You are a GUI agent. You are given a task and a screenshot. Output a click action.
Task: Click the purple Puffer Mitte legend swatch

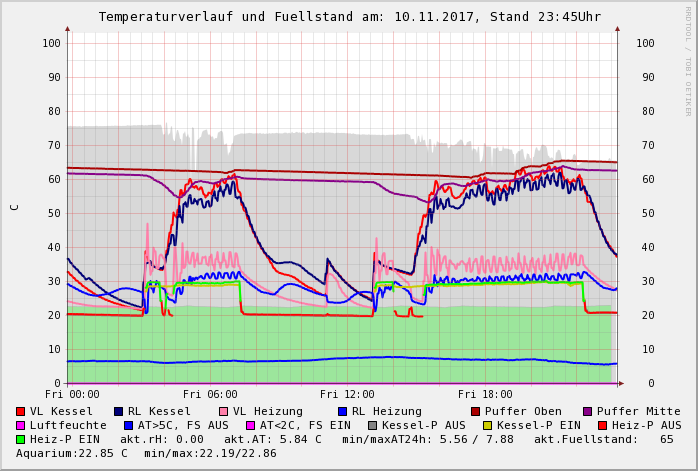pos(588,411)
